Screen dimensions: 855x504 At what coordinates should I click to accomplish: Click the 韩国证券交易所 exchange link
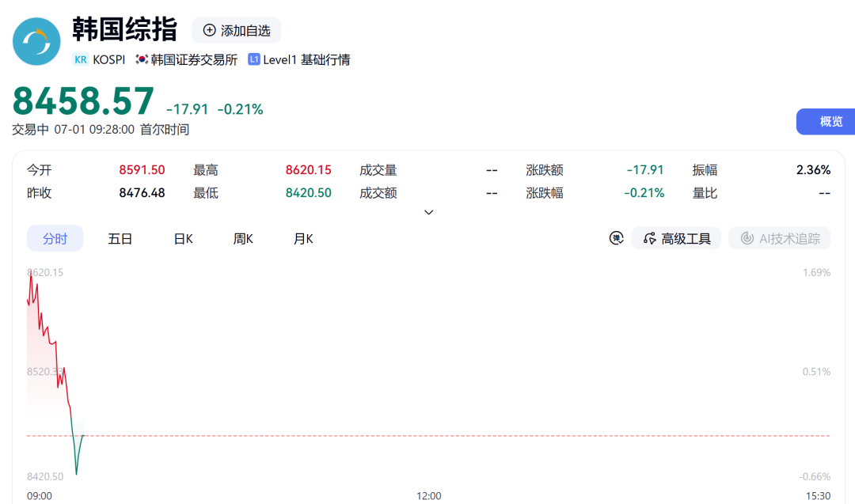[x=194, y=59]
